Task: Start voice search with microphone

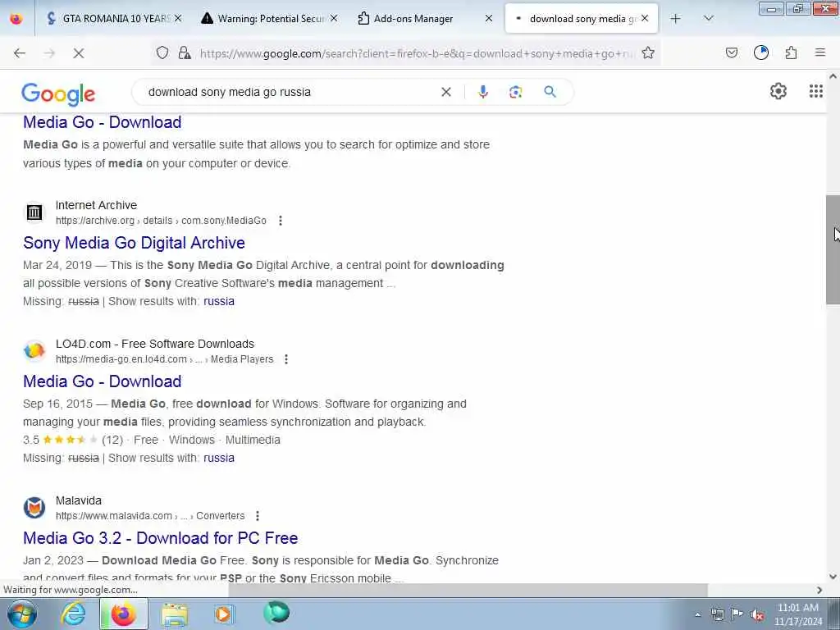Action: [482, 92]
